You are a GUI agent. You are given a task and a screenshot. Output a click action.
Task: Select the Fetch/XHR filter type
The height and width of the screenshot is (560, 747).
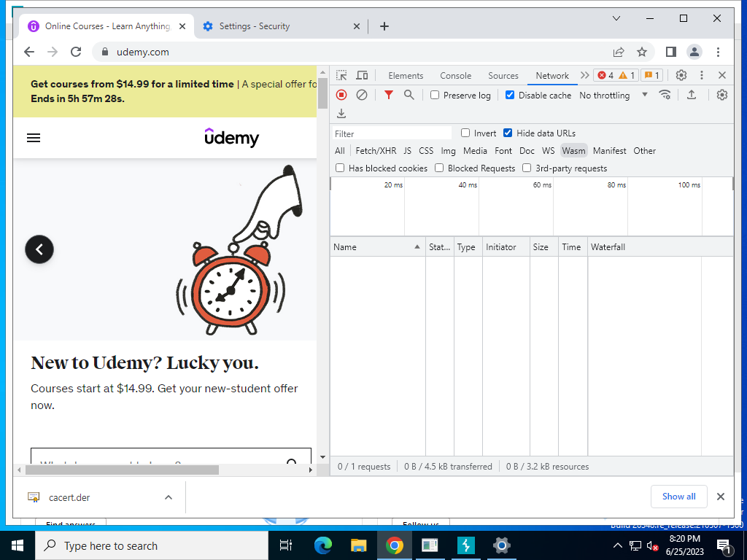click(x=376, y=150)
